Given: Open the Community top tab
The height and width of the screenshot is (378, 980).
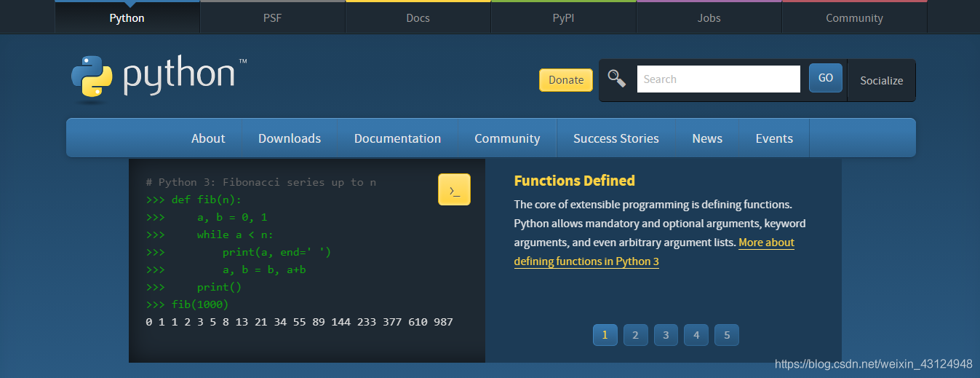Looking at the screenshot, I should pyautogui.click(x=855, y=17).
